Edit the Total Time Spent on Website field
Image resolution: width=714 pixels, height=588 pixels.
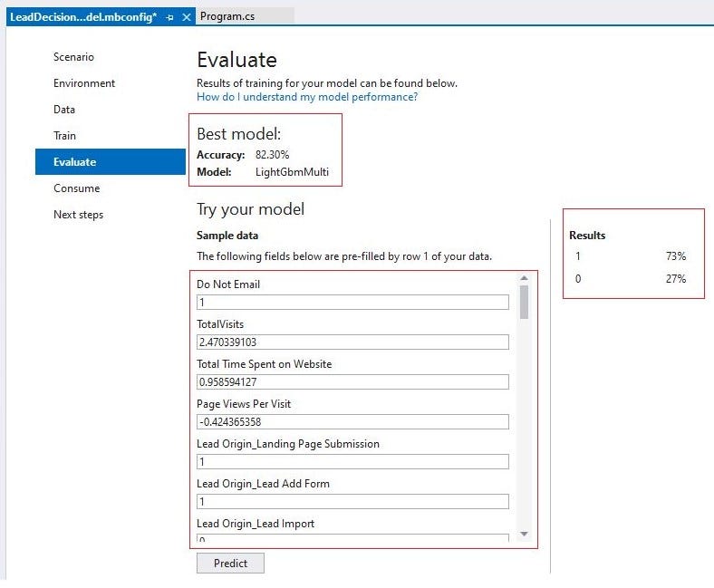coord(352,381)
